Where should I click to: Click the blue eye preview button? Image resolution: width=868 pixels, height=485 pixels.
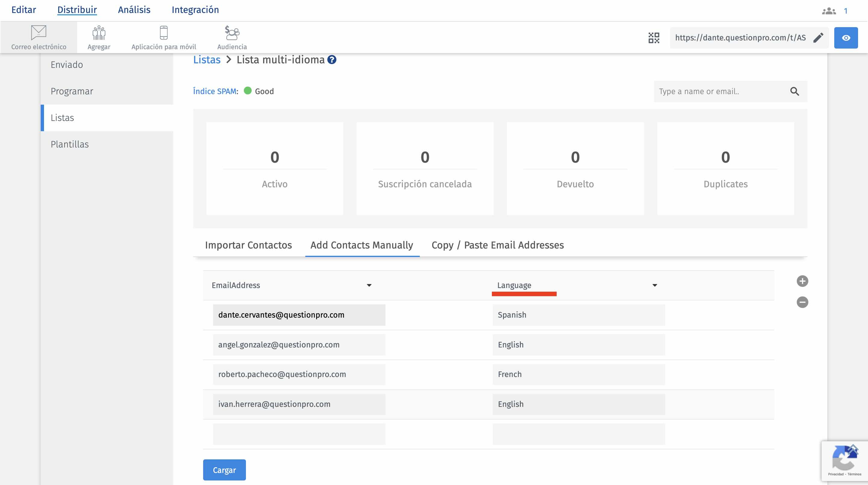pyautogui.click(x=845, y=38)
